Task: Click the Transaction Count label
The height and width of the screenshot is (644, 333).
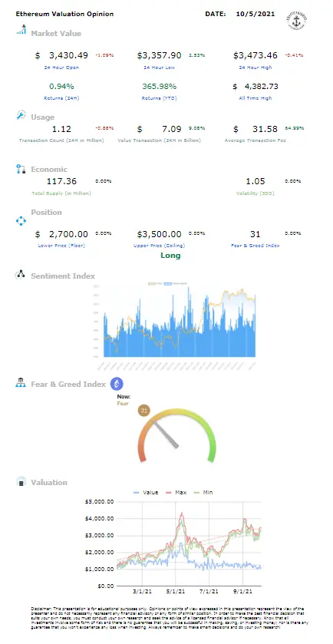Action: pyautogui.click(x=61, y=140)
